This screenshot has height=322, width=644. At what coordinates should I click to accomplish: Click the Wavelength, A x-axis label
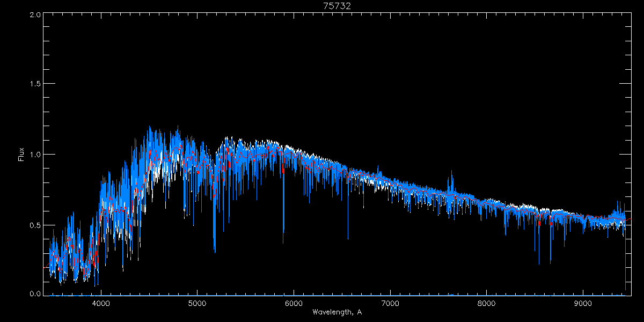336,312
